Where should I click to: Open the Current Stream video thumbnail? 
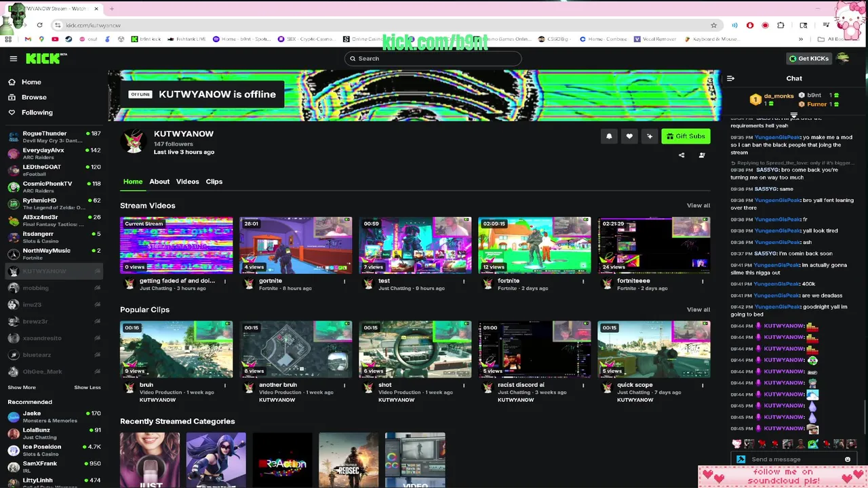tap(176, 245)
